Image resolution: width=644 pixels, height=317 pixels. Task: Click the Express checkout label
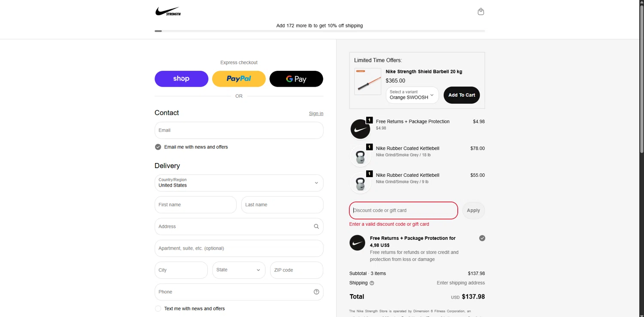pos(239,63)
